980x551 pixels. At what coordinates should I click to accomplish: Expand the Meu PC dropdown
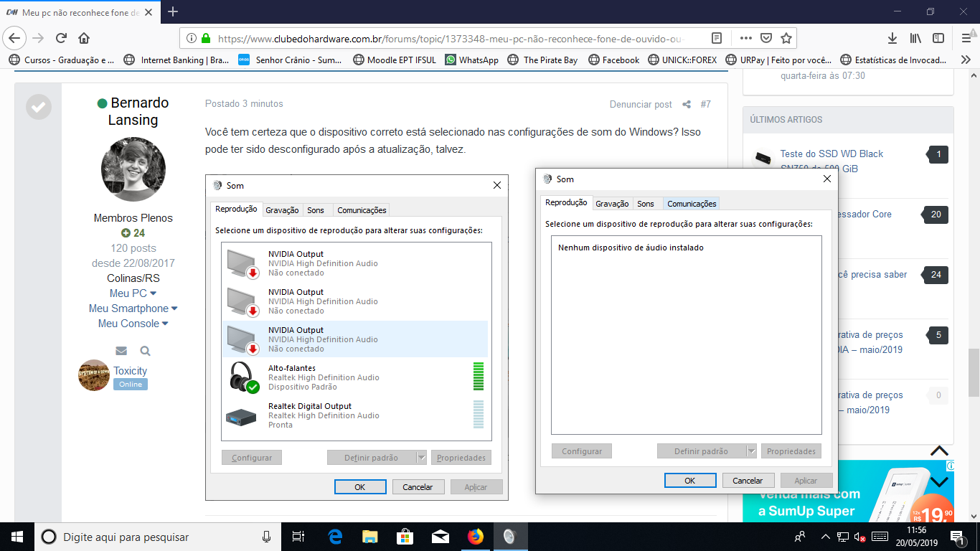133,293
